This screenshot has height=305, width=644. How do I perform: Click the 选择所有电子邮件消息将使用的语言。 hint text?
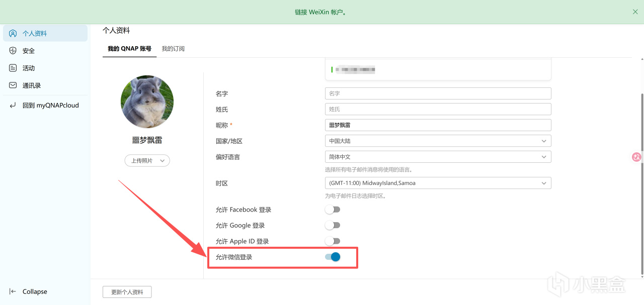369,170
